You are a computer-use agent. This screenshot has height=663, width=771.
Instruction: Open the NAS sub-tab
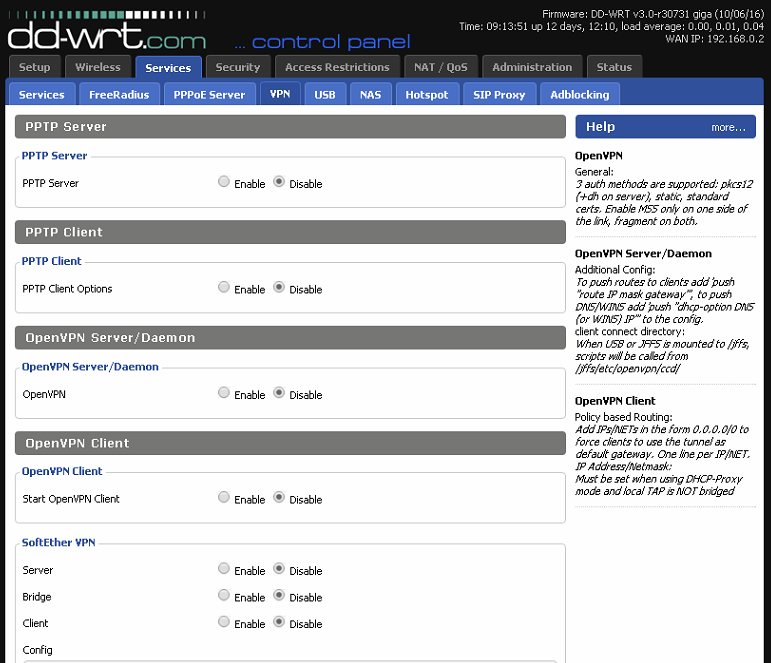pyautogui.click(x=370, y=94)
